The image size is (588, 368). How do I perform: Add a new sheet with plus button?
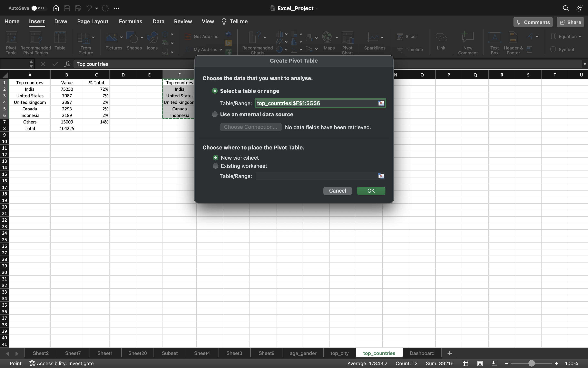(x=450, y=353)
